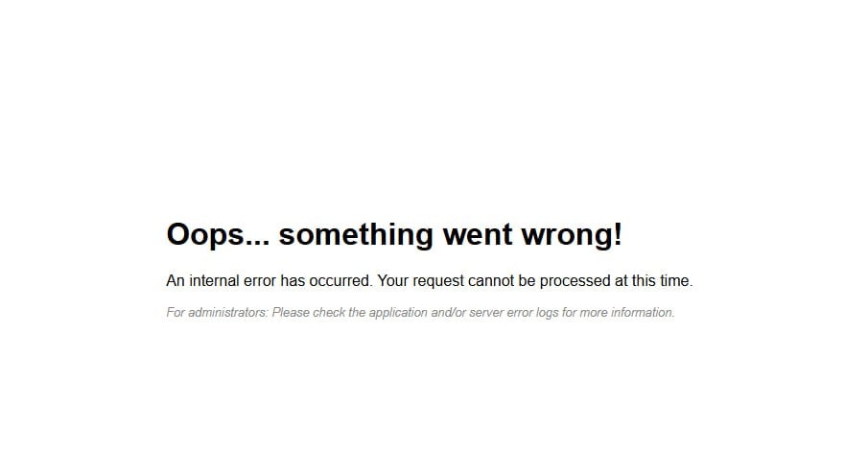Click the italic words 'server error logs'
The image size is (868, 453).
[x=514, y=313]
